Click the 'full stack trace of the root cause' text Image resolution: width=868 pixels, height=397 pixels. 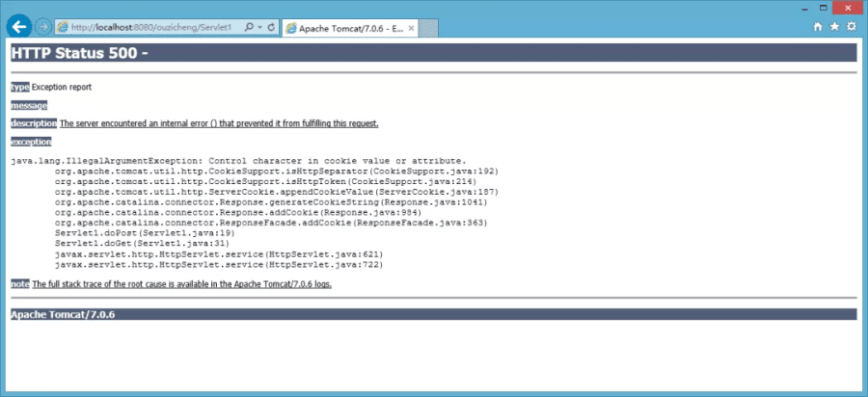pos(182,284)
